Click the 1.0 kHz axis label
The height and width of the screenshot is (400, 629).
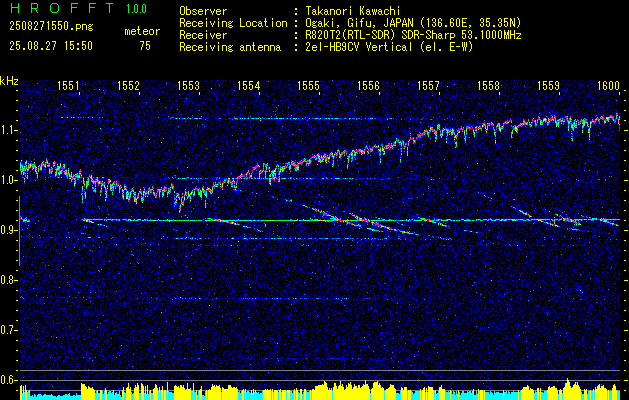tap(7, 181)
